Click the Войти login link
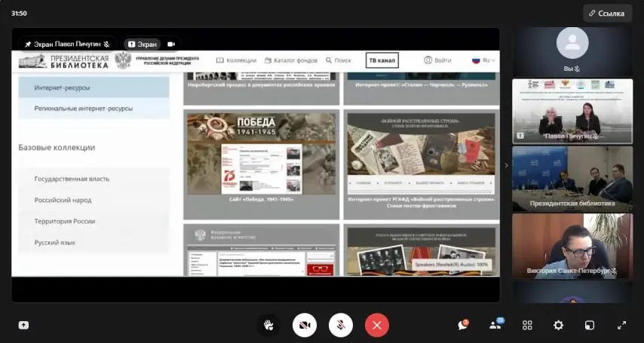The width and height of the screenshot is (644, 343). coord(437,60)
